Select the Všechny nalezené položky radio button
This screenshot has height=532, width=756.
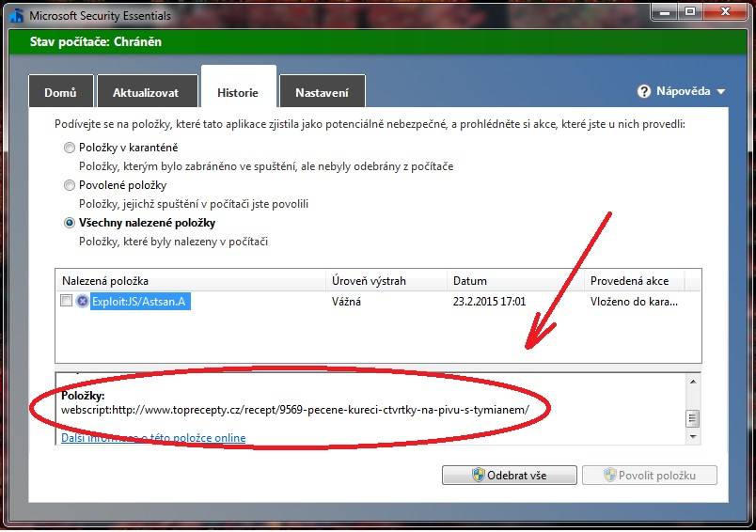(x=70, y=223)
